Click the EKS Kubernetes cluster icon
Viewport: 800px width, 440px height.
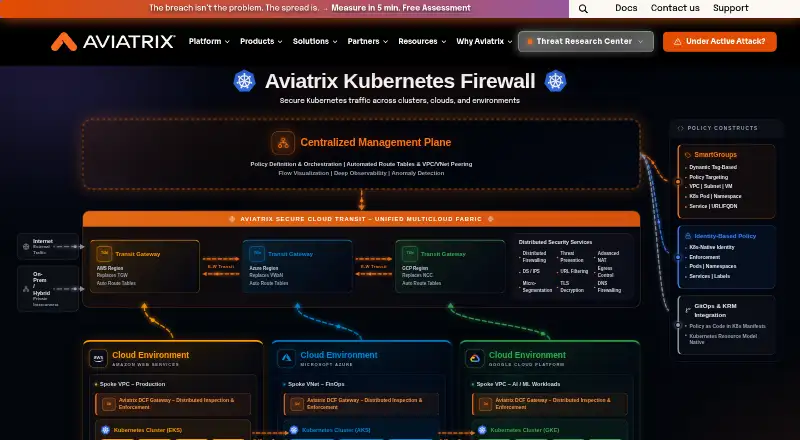coord(105,430)
